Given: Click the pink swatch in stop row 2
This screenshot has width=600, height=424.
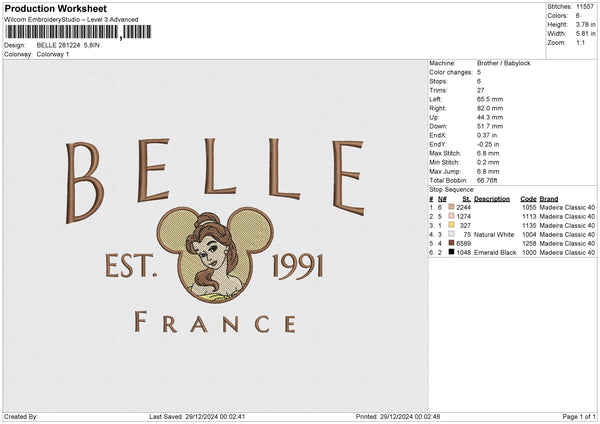Looking at the screenshot, I should pyautogui.click(x=451, y=216).
